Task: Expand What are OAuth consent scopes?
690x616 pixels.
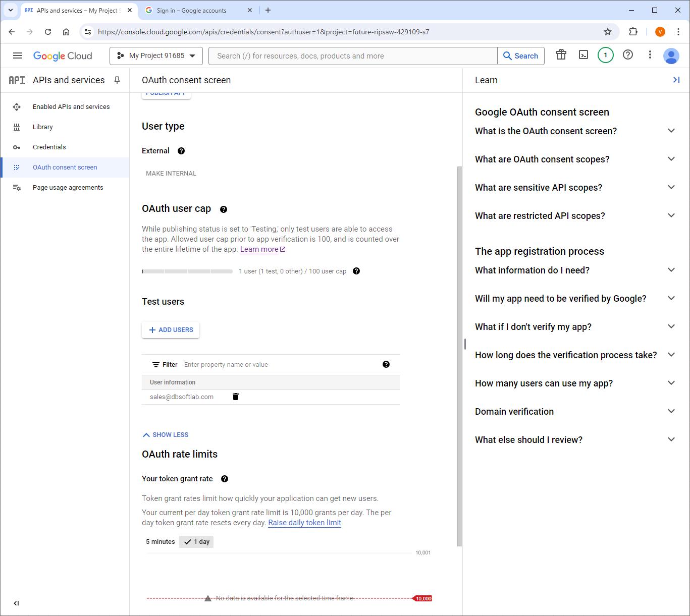Action: 575,159
